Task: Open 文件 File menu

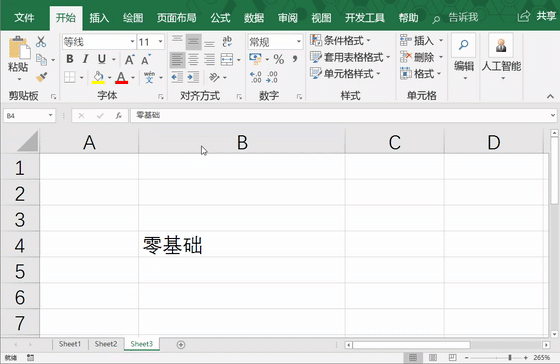Action: [x=24, y=18]
